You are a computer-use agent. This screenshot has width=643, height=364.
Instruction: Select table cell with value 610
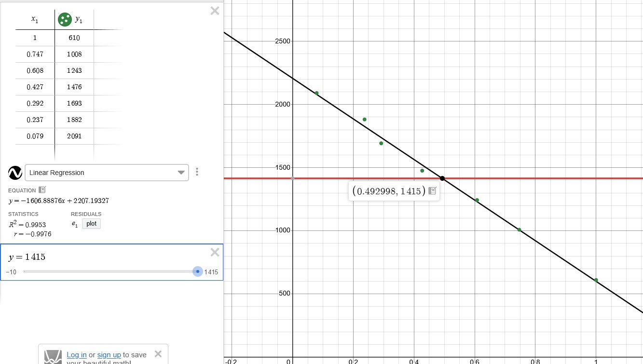74,38
